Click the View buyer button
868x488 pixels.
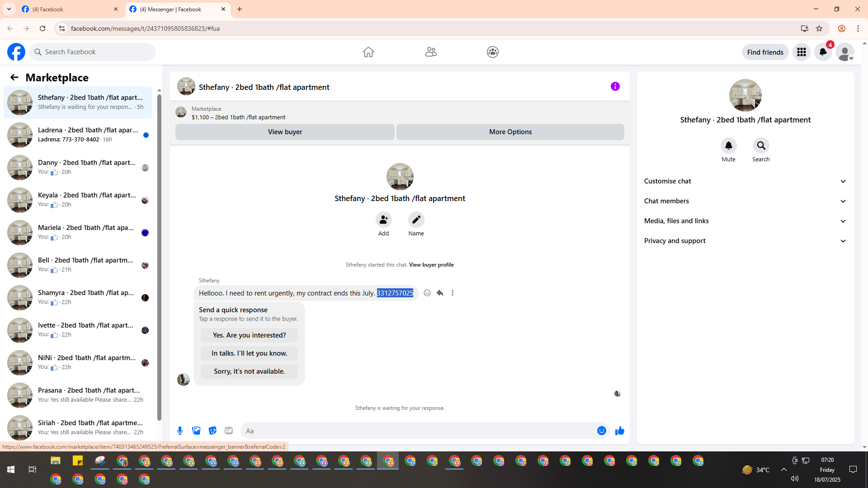pyautogui.click(x=285, y=132)
